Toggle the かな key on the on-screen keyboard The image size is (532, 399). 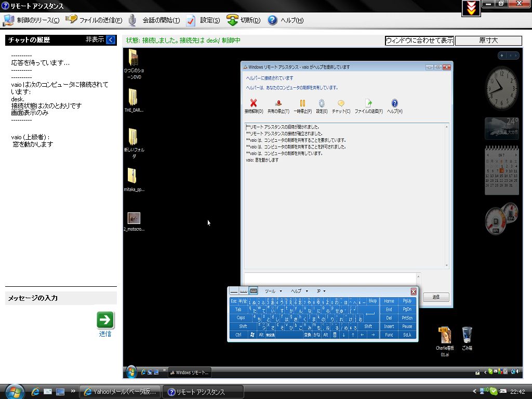(316, 335)
